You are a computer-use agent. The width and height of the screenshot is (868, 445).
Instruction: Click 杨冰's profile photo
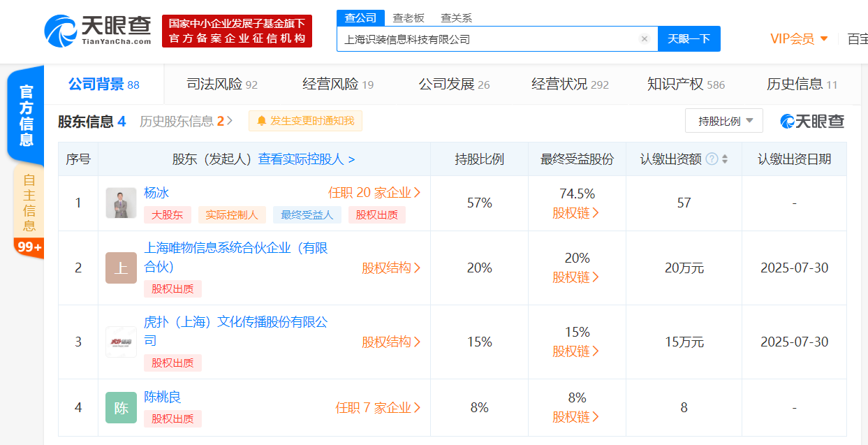click(121, 203)
